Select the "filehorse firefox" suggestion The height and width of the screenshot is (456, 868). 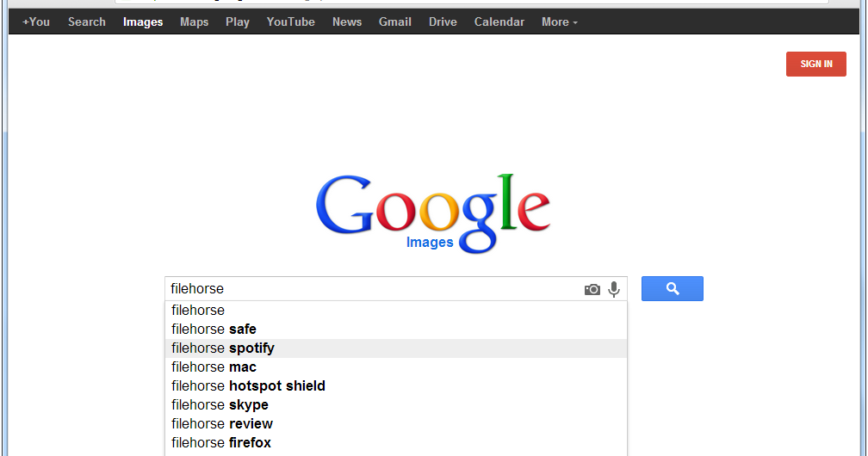221,443
